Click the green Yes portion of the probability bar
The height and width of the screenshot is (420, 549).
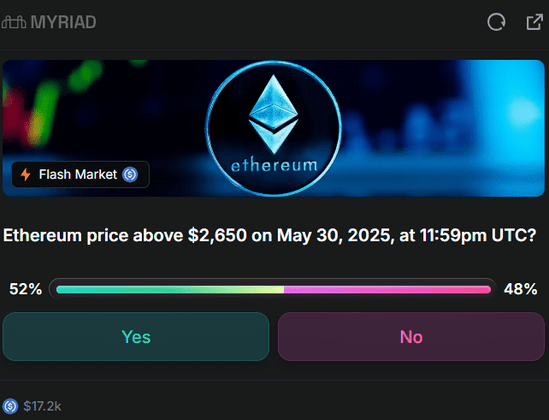[170, 289]
